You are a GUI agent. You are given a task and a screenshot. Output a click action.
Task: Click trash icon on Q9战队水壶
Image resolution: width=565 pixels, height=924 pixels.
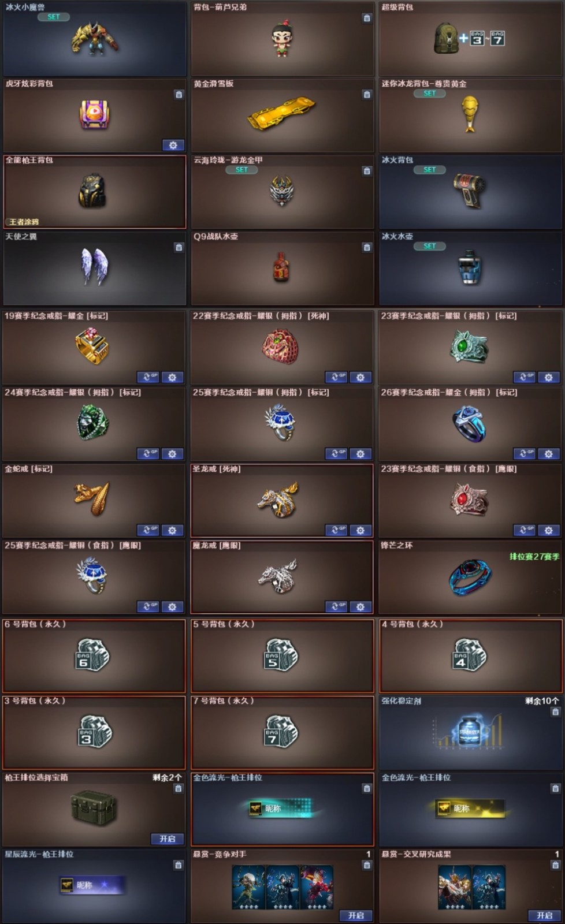point(367,247)
